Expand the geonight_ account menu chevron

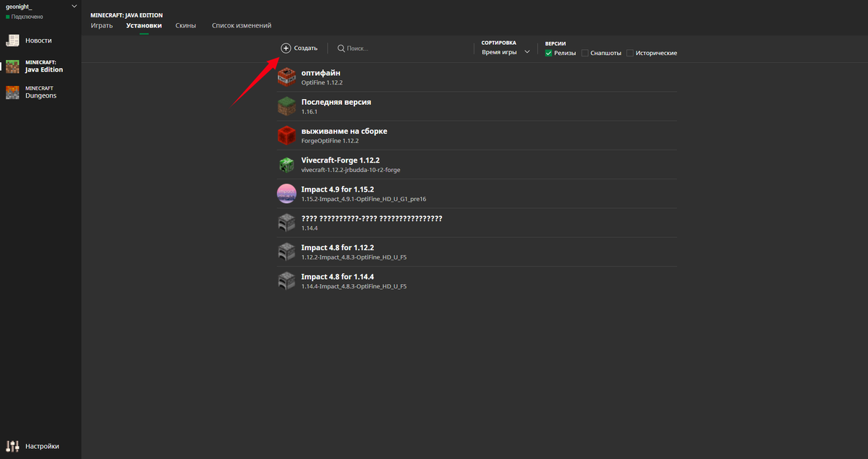click(74, 7)
